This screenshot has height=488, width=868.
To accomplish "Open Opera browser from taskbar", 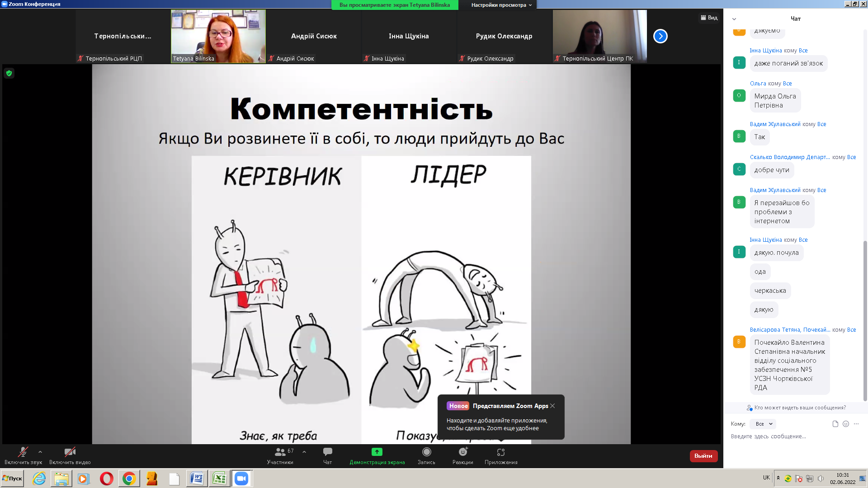I will tap(107, 479).
